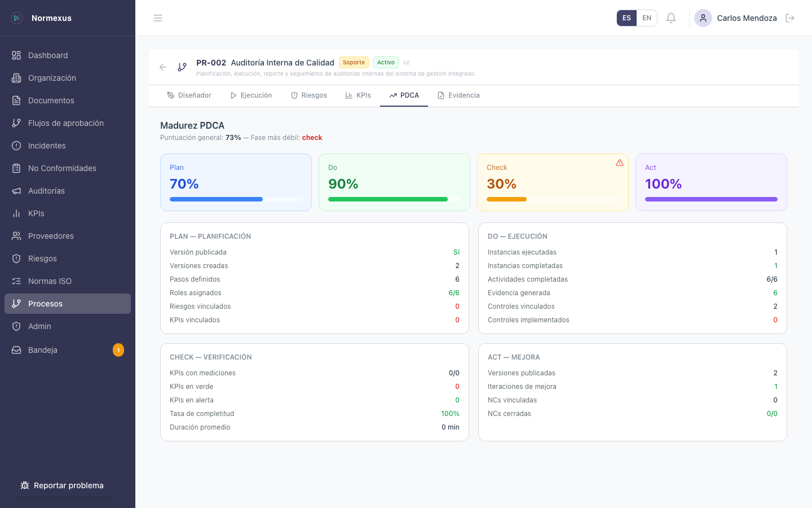Click the Plan 70% progress bar
The height and width of the screenshot is (508, 812).
click(236, 199)
